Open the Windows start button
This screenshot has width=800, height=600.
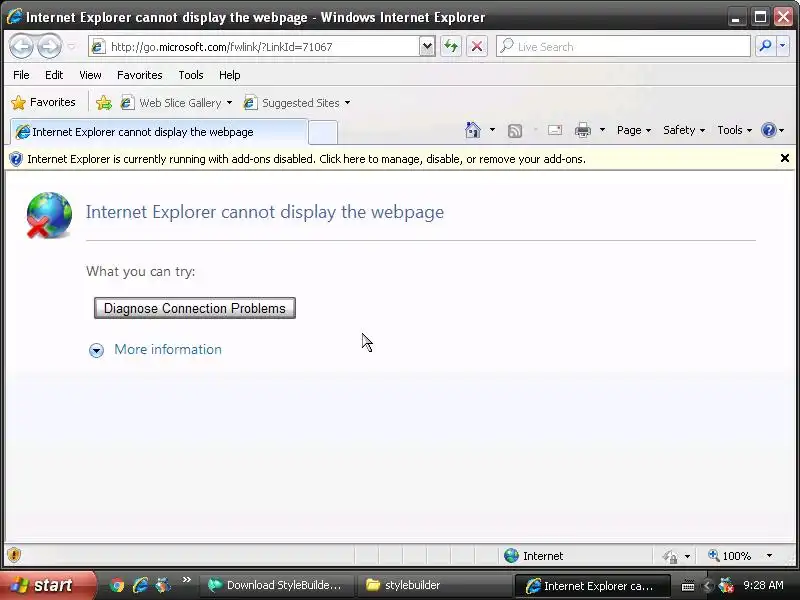47,585
